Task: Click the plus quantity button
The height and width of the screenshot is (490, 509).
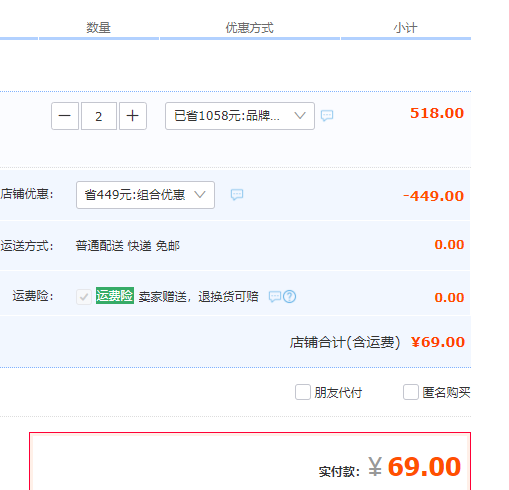Action: [133, 116]
